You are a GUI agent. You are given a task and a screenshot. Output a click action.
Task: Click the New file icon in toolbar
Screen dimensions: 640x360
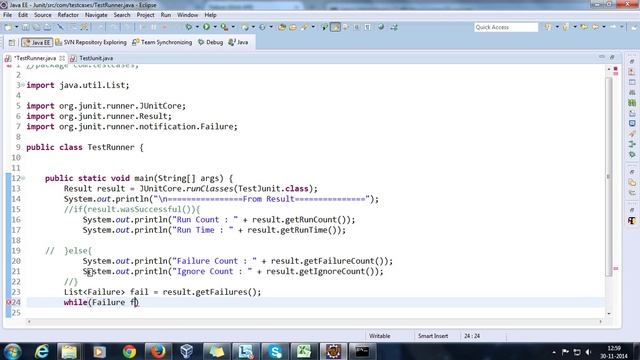click(x=8, y=27)
